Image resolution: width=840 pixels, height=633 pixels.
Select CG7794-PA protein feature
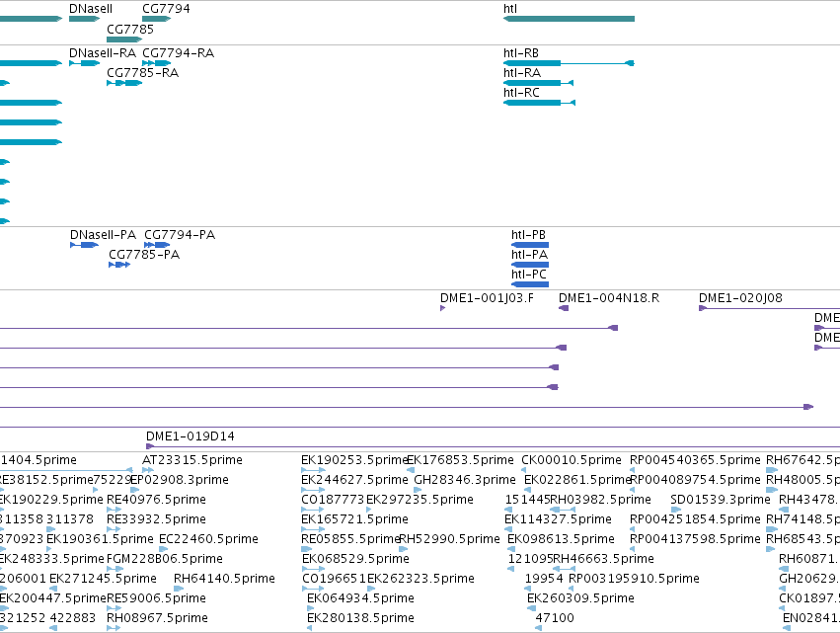pos(157,245)
